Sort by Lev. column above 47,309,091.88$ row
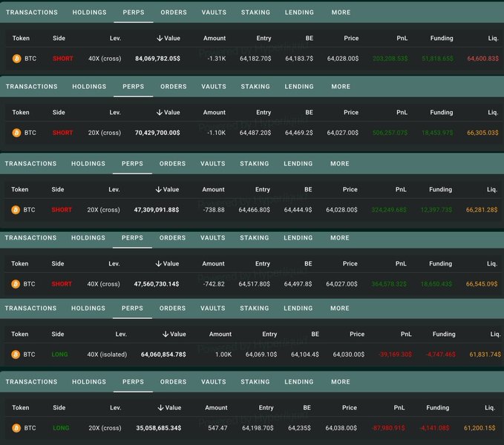 pyautogui.click(x=114, y=189)
